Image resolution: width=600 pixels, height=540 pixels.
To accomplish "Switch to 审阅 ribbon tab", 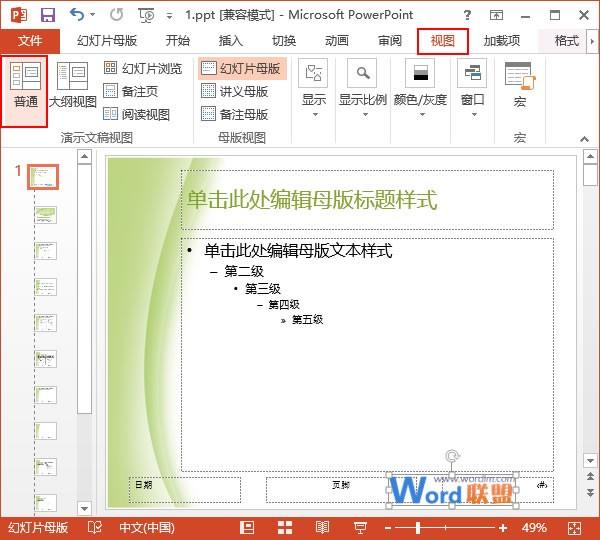I will coord(390,41).
